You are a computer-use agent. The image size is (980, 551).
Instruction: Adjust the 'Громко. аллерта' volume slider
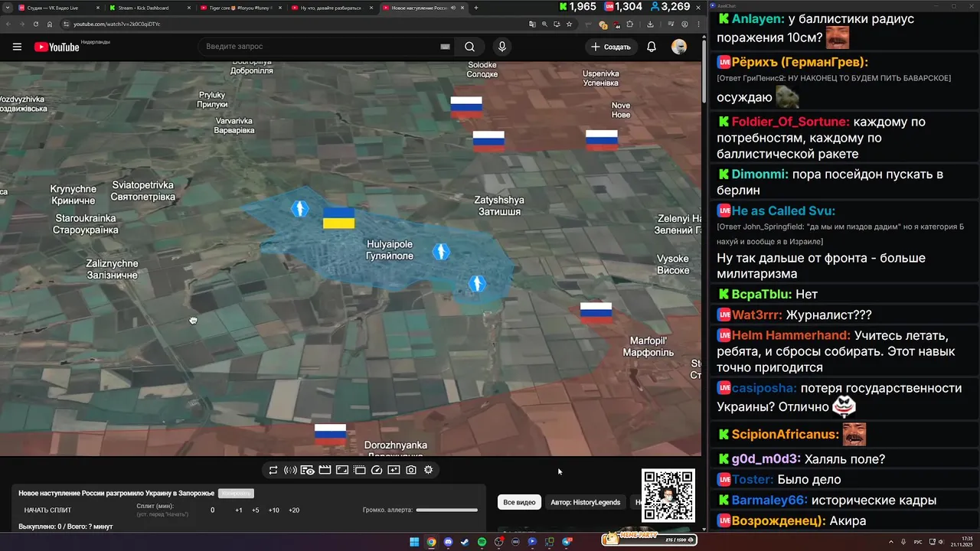click(x=447, y=510)
